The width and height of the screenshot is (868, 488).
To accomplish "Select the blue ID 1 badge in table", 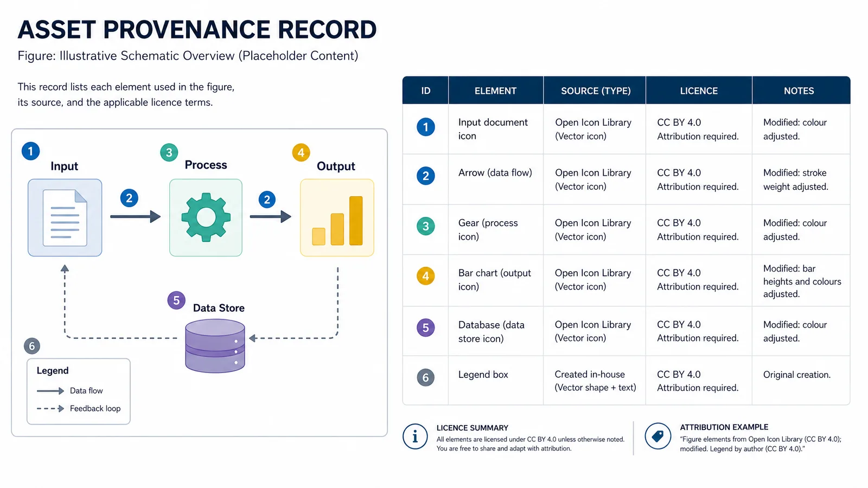I will pos(426,127).
